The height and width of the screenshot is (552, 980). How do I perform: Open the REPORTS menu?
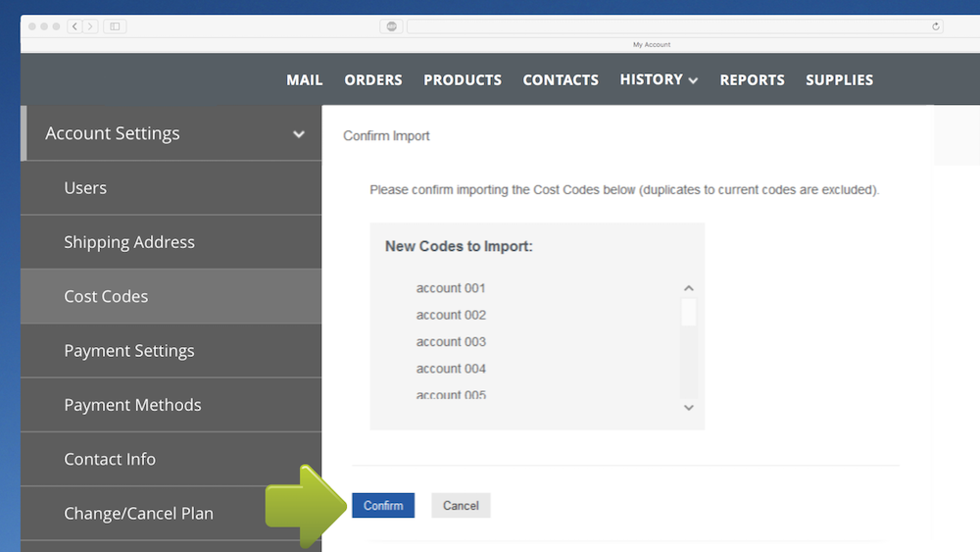pos(752,80)
